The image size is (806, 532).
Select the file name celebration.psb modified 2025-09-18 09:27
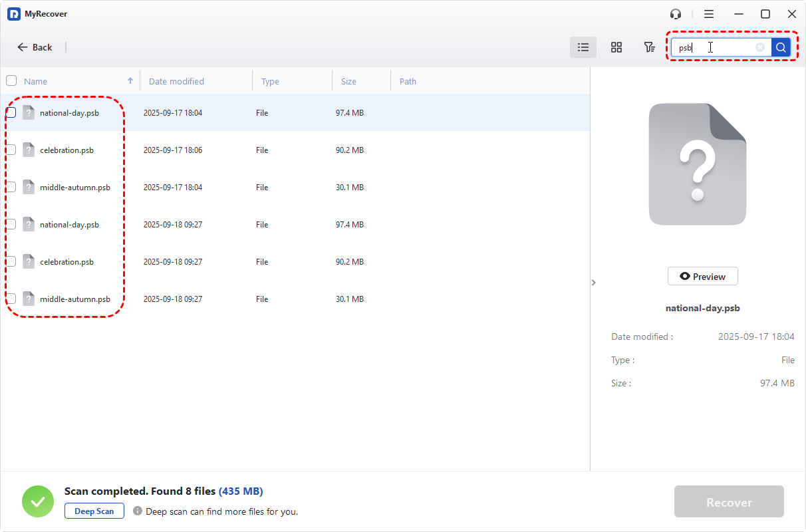point(67,262)
